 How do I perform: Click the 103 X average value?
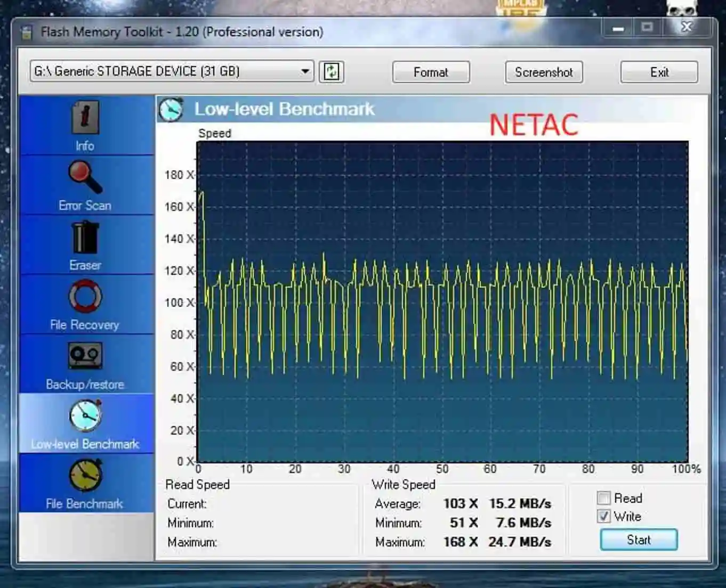[461, 503]
